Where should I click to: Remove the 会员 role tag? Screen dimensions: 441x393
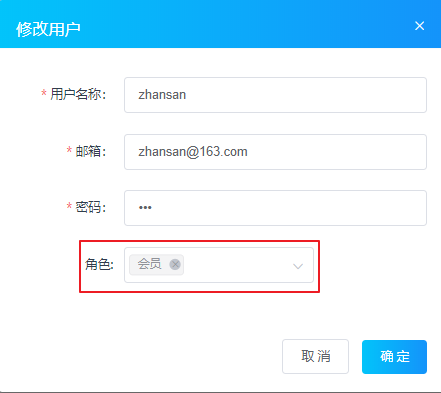(x=175, y=265)
